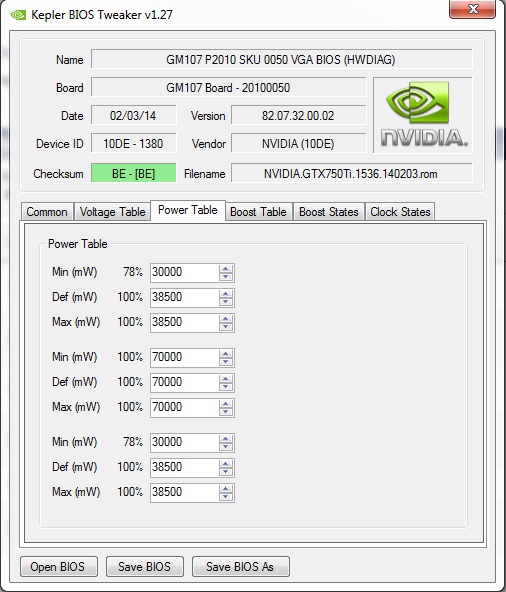506x592 pixels.
Task: Increase third group Min (mW) 30000 value
Action: [x=226, y=439]
